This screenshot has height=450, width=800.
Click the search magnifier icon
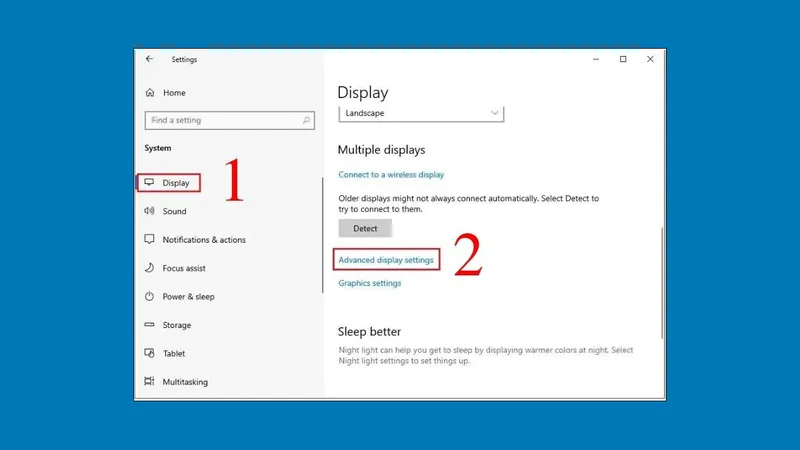307,120
